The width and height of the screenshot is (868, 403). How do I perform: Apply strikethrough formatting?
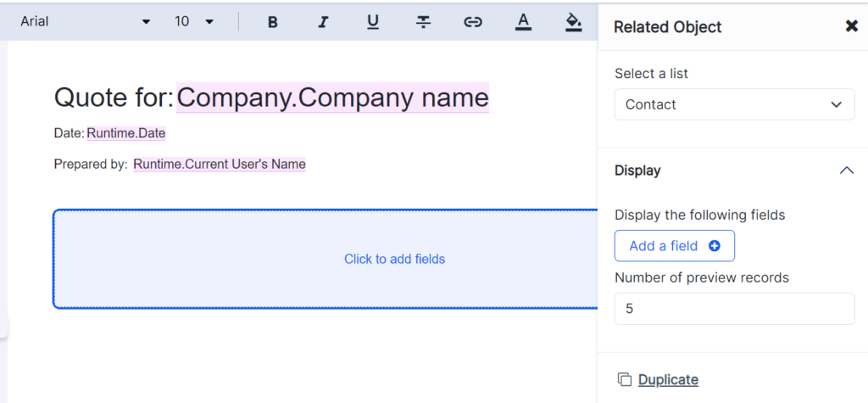click(424, 21)
